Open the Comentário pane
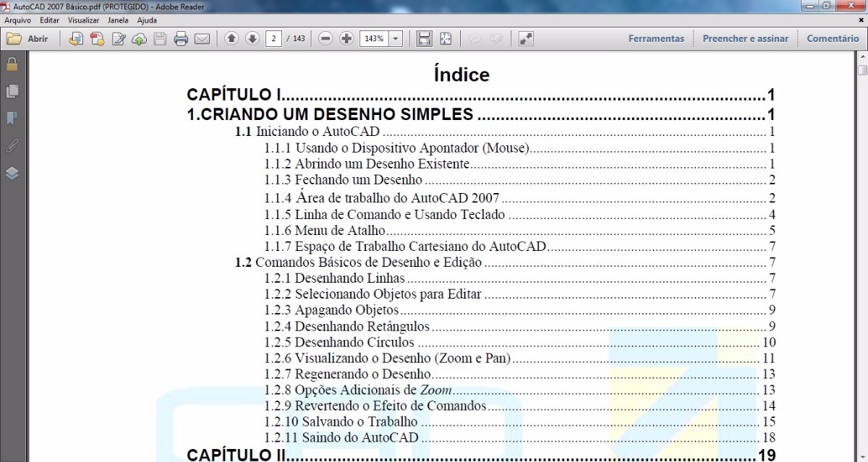The width and height of the screenshot is (868, 462). click(833, 38)
